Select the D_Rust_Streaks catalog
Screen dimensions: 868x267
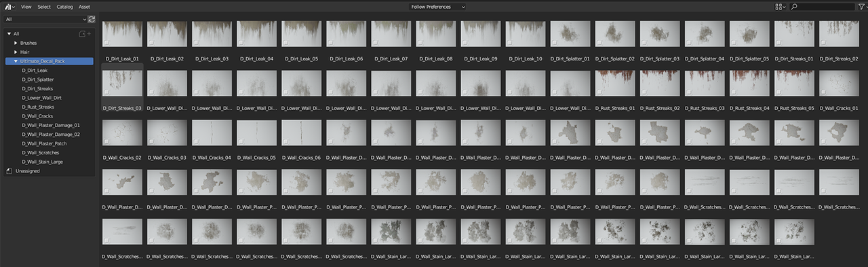(37, 107)
